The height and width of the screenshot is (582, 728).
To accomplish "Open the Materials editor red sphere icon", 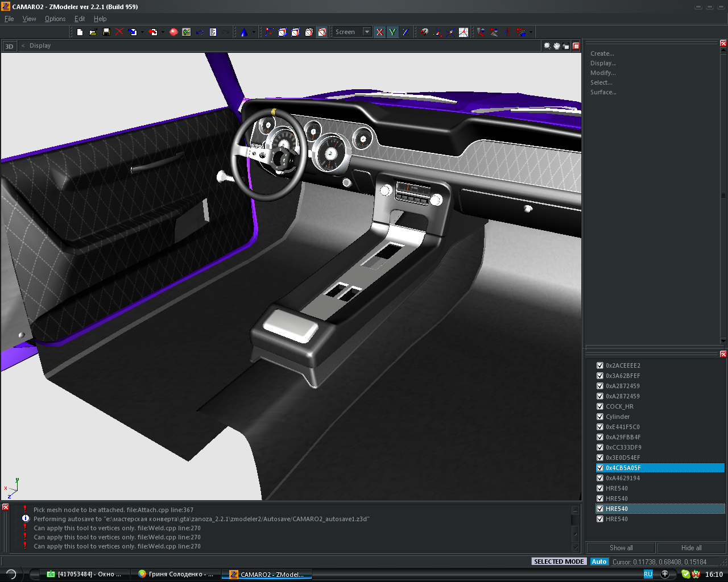I will [173, 32].
